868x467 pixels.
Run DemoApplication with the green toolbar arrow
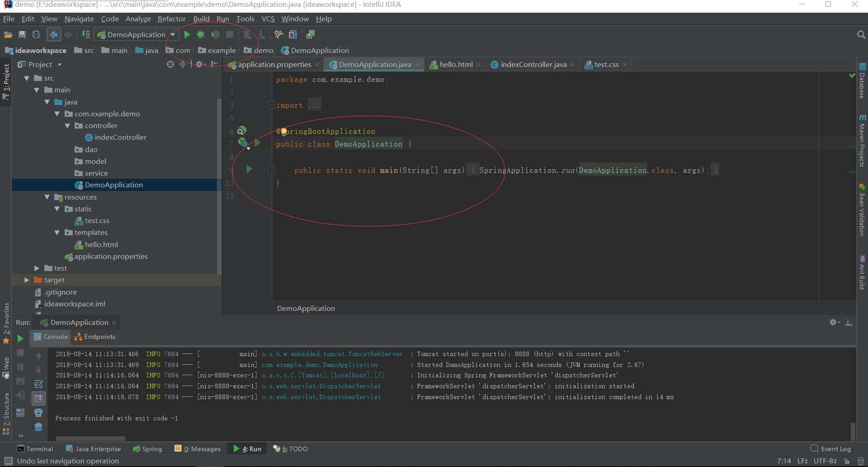click(x=187, y=34)
